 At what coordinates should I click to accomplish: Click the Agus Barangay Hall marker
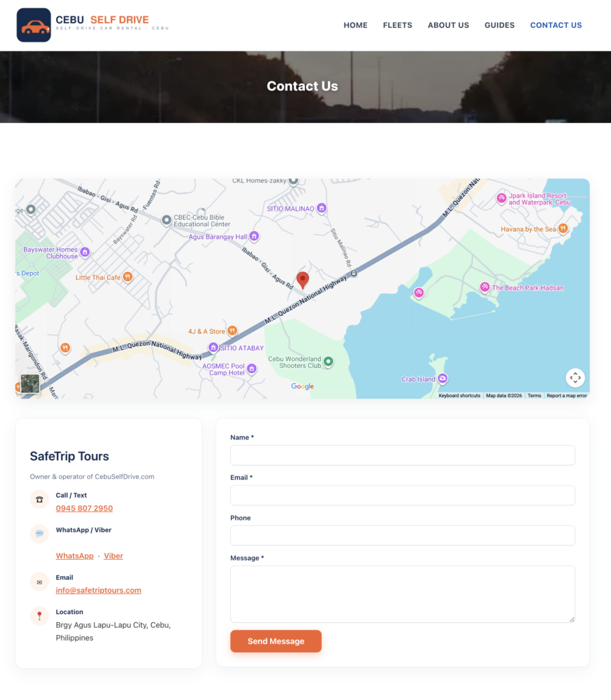pyautogui.click(x=254, y=236)
